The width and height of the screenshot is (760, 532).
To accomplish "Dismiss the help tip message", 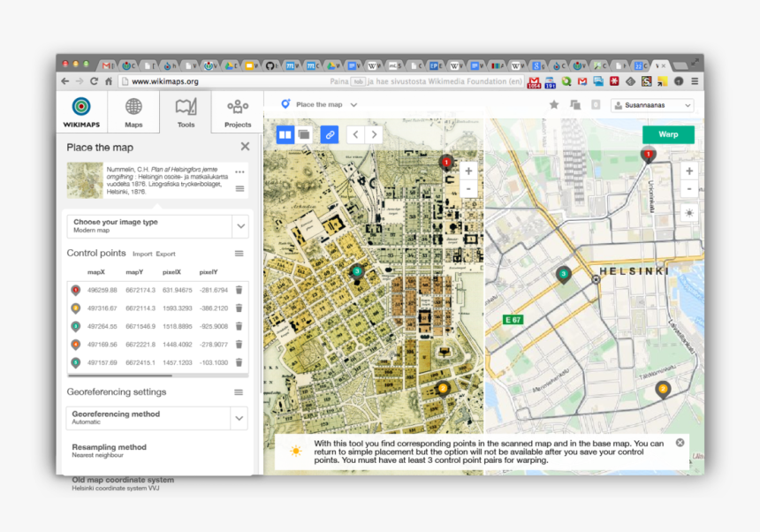I will (680, 443).
